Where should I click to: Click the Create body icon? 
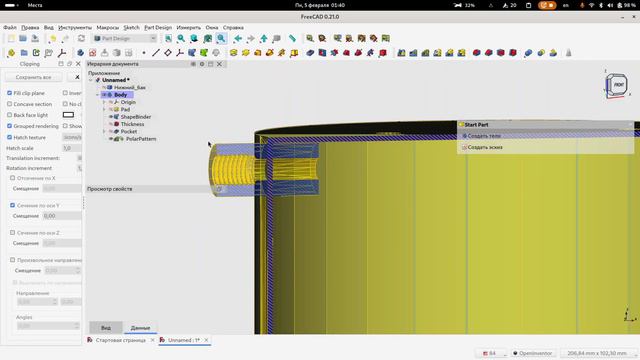[80, 53]
